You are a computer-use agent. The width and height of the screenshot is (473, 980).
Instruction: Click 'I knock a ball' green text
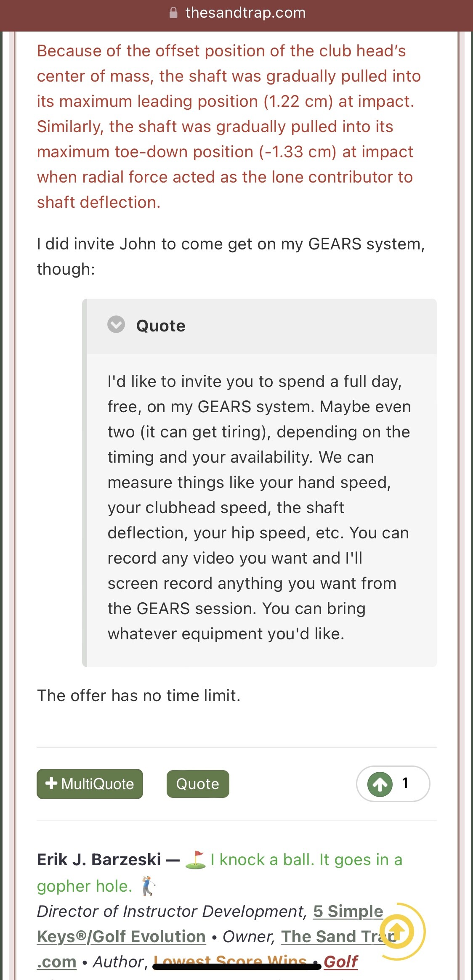click(263, 860)
